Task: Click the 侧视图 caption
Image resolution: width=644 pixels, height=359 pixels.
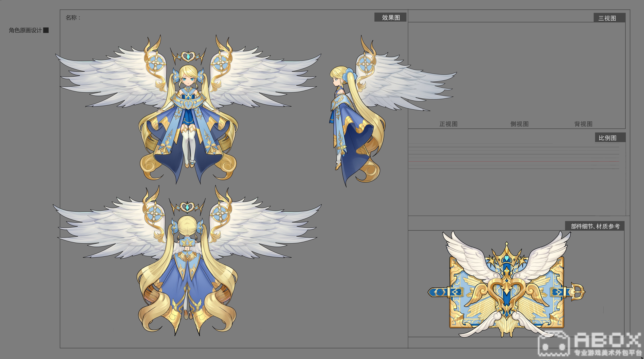Action: point(519,124)
